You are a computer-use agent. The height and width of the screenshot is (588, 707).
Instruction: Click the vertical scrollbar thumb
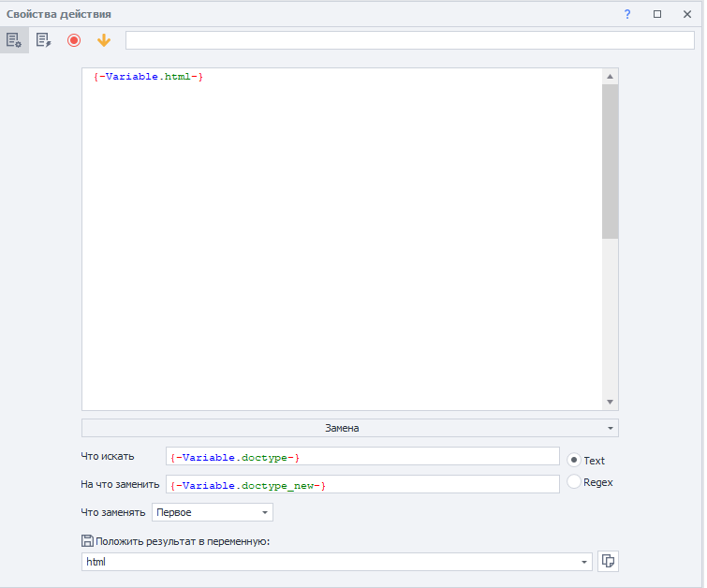tap(610, 161)
